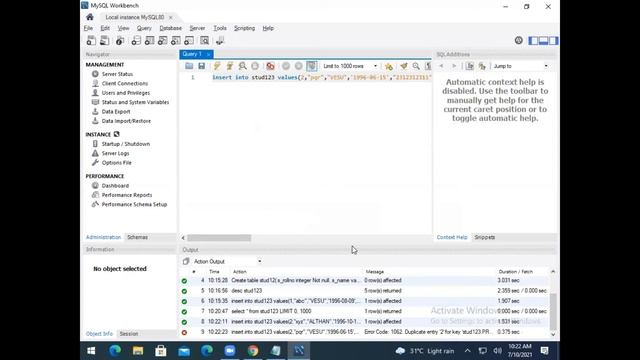Run Explain on current statement
This screenshot has height=360, width=640.
242,66
